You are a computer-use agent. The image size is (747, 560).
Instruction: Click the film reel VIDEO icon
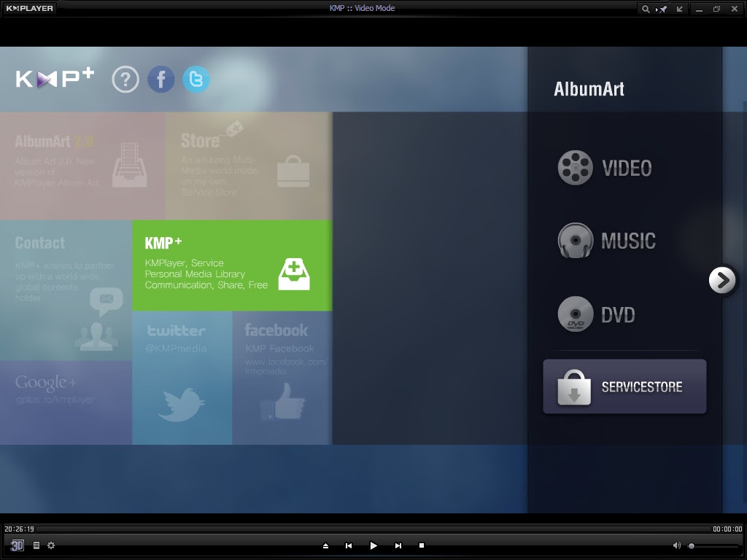[576, 168]
